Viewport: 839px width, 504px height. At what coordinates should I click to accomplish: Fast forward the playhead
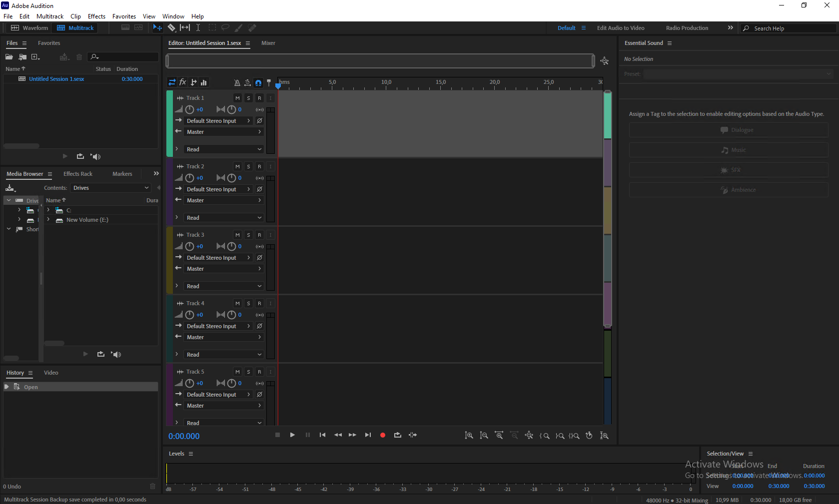353,435
